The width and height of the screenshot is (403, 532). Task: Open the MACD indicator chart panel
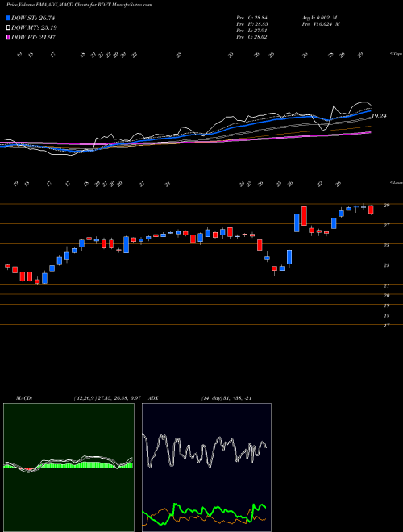pyautogui.click(x=69, y=468)
